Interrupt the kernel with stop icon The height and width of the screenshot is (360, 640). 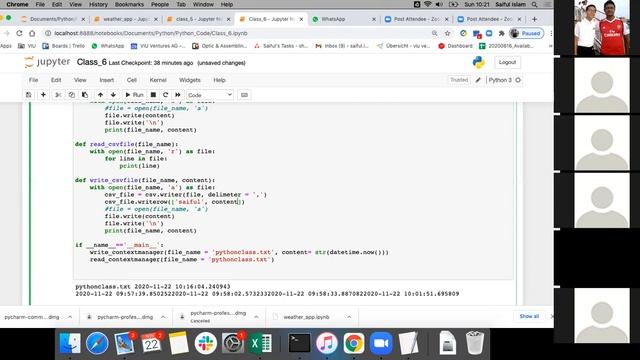(x=153, y=95)
